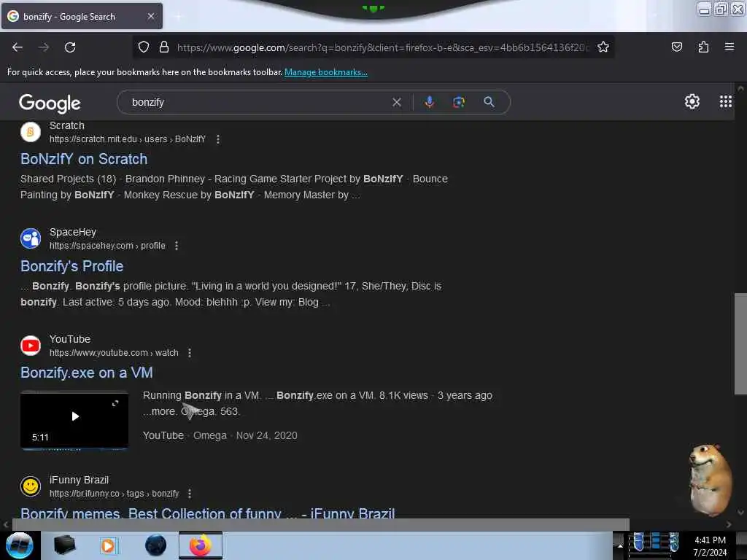Click Manage bookmarks link
The width and height of the screenshot is (747, 560).
click(x=326, y=72)
